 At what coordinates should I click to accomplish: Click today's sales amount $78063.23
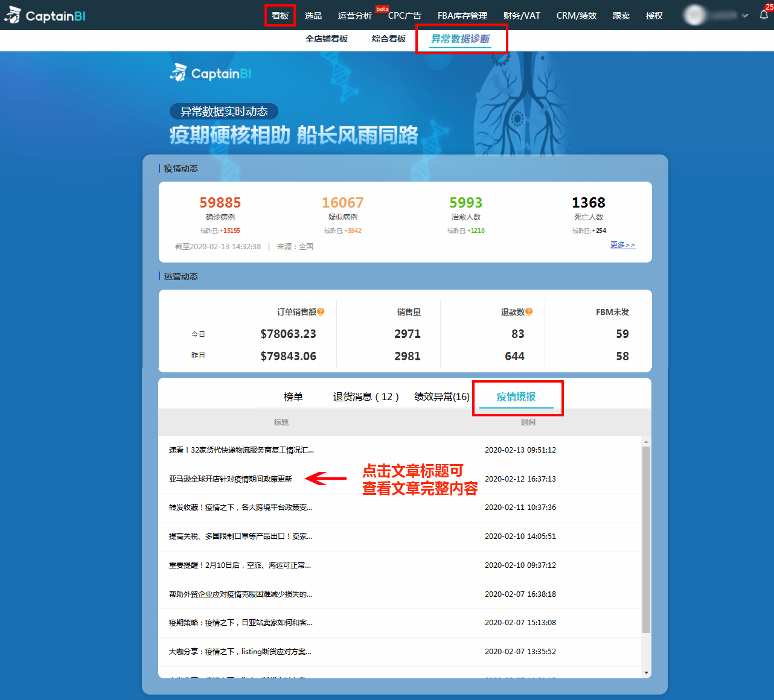pos(288,334)
